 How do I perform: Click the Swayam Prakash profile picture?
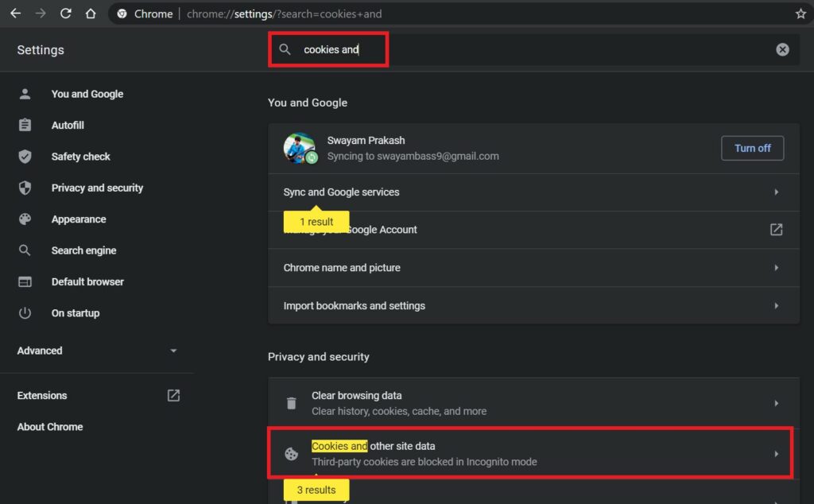point(300,148)
